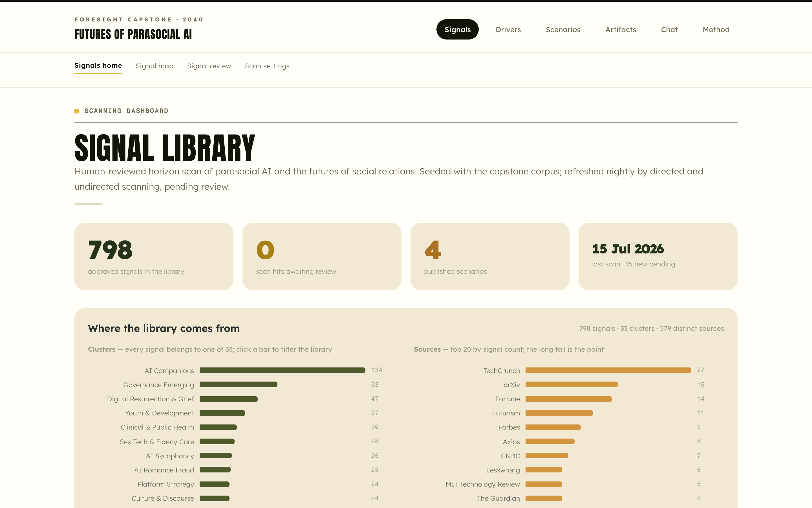Select the CNBC source bar
The width and height of the screenshot is (812, 508).
pyautogui.click(x=547, y=456)
